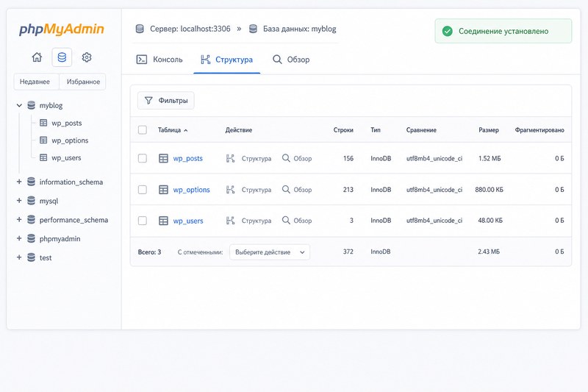Click browse magnifier icon in wp_users row
This screenshot has width=588, height=392.
(286, 220)
